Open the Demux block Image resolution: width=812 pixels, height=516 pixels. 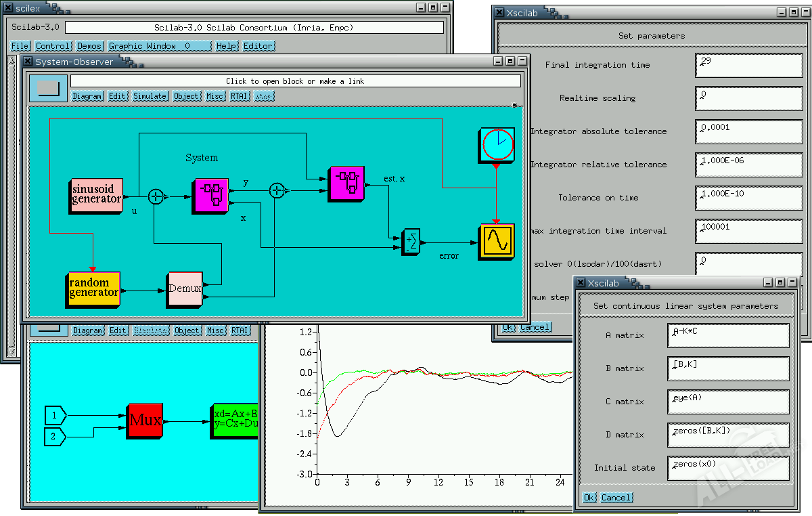(185, 288)
